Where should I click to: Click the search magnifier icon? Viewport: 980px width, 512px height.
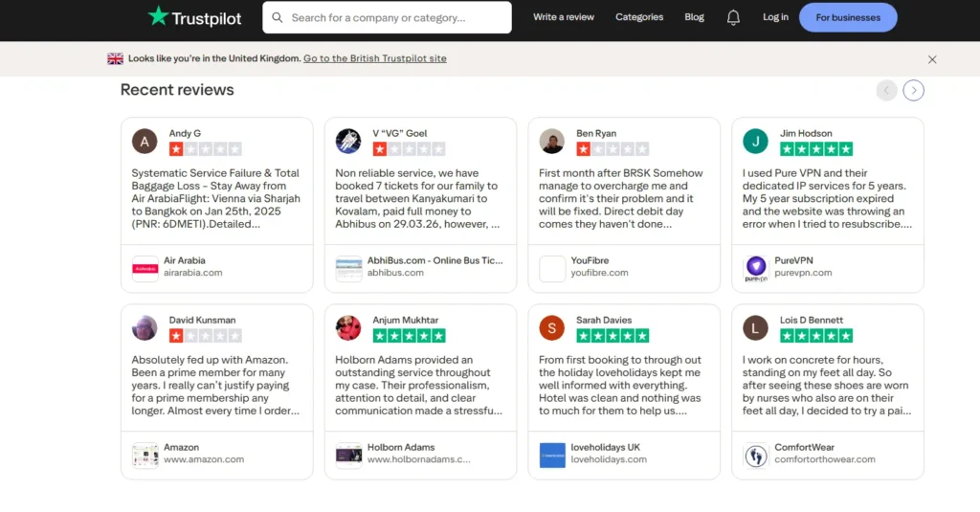278,17
